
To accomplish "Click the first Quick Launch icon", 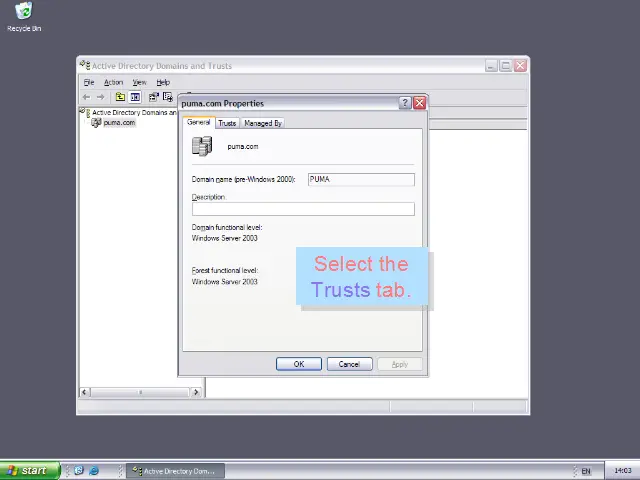I will point(79,471).
